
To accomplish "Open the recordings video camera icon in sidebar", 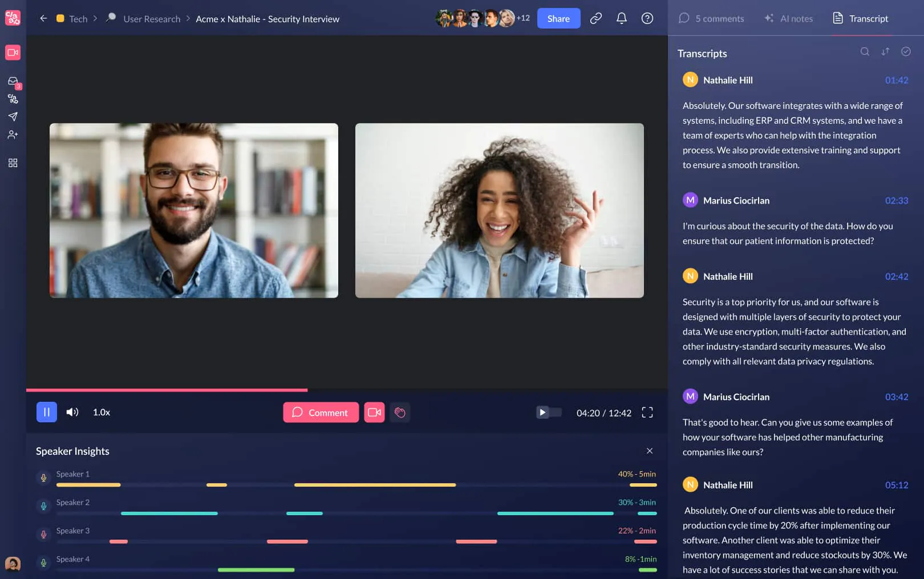I will click(x=13, y=52).
